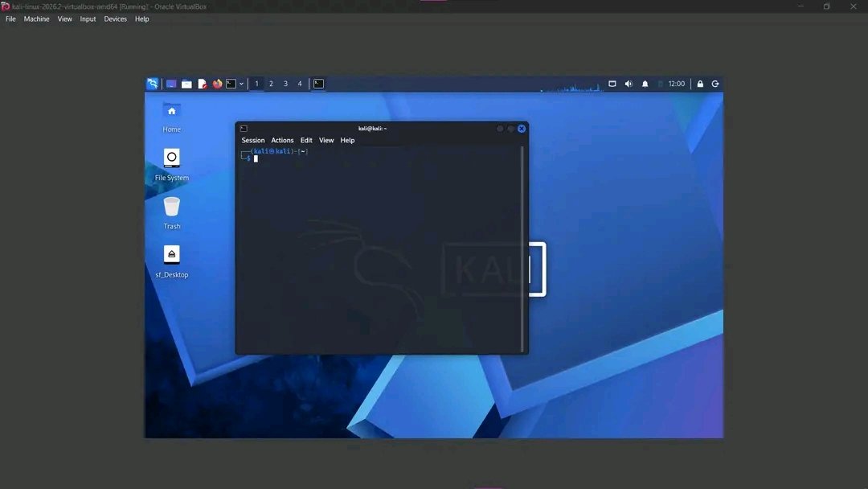Expand the terminal launcher dropdown arrow
Screen dimensions: 868x489
(241, 84)
